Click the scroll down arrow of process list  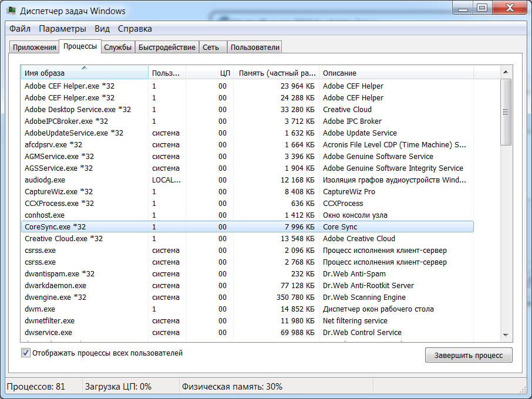pyautogui.click(x=506, y=335)
